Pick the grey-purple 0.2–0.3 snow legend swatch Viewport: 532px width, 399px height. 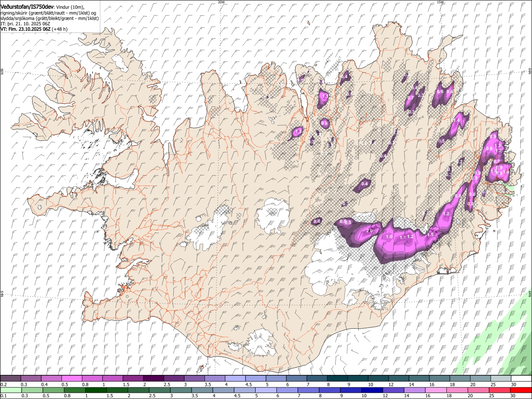[x=11, y=379]
